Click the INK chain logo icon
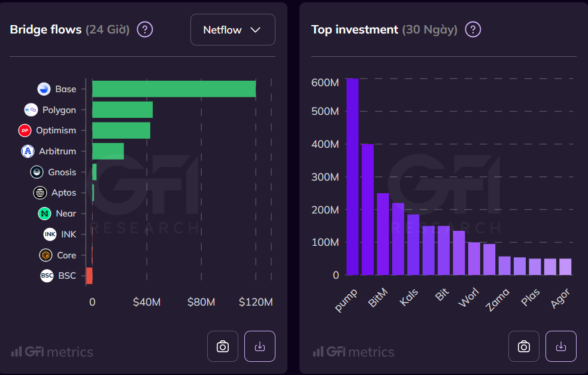Viewport: 588px width, 375px height. tap(50, 234)
